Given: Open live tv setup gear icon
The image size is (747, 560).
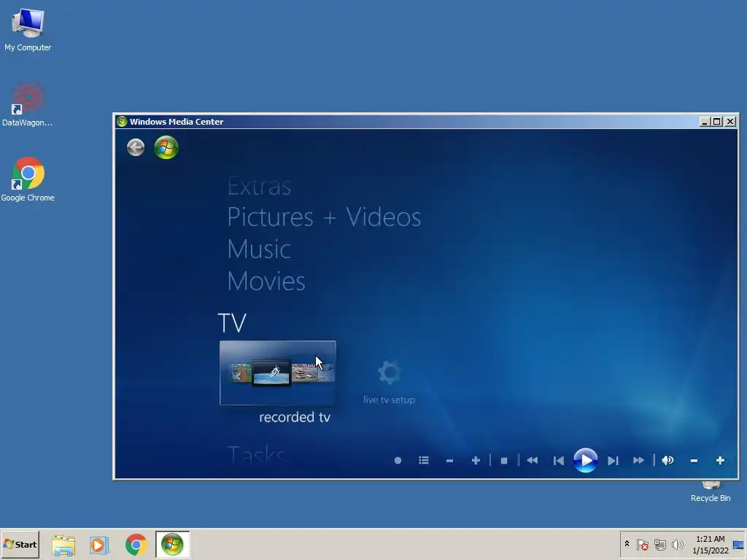Looking at the screenshot, I should tap(390, 373).
